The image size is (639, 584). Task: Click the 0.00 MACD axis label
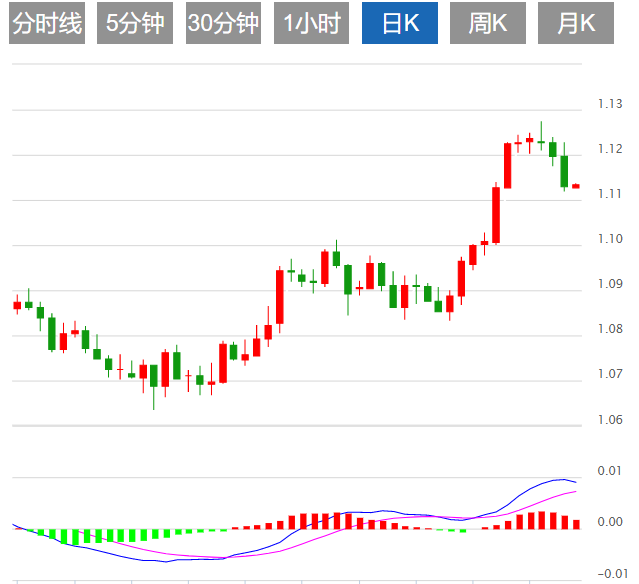(610, 522)
